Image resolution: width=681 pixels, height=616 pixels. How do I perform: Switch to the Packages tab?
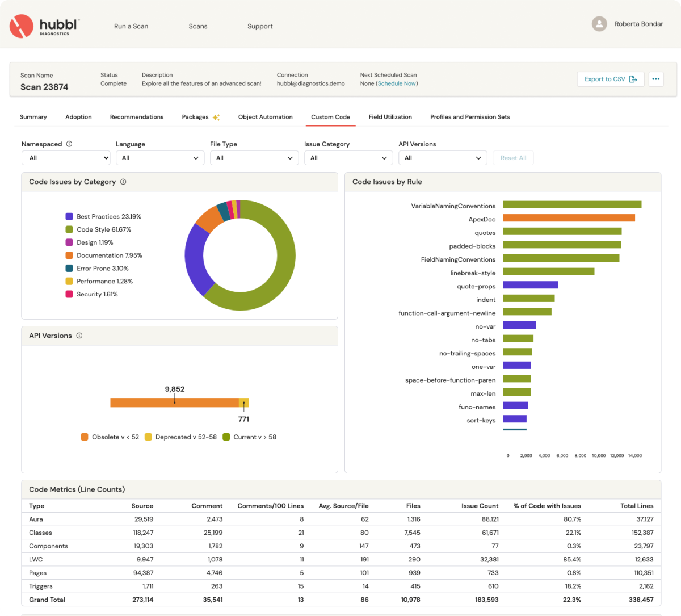tap(195, 117)
